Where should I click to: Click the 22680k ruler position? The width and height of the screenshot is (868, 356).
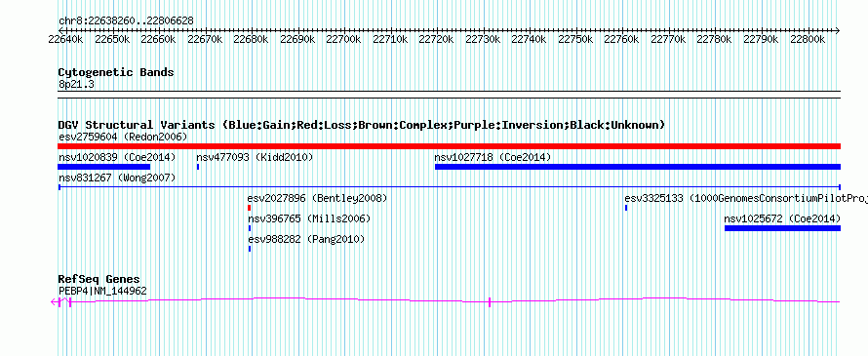coord(252,40)
